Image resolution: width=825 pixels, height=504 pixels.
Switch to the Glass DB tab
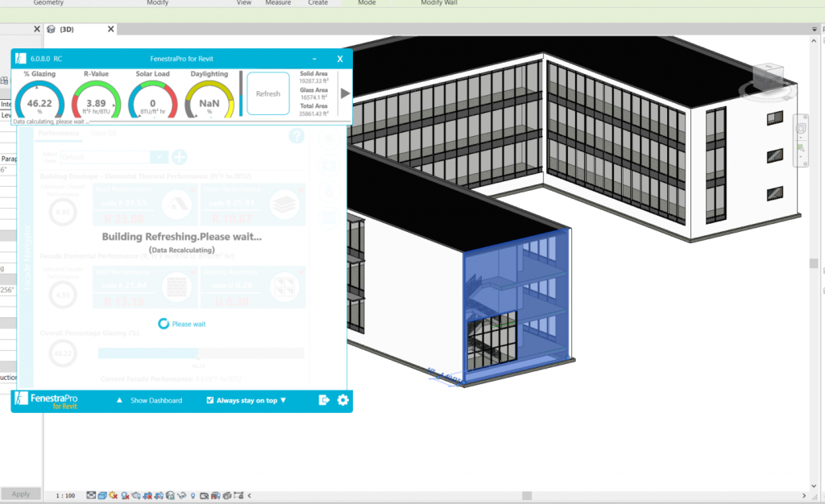click(x=103, y=133)
